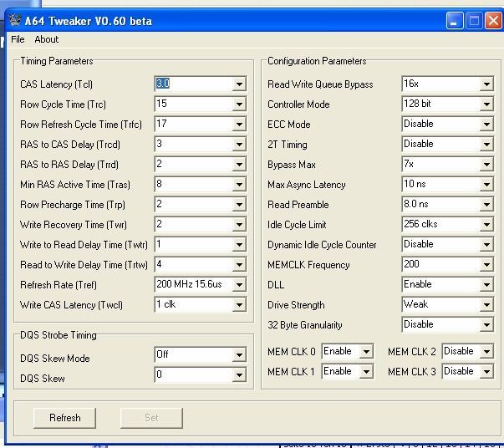Open Min RAS Active Time (Tras) dropdown

tap(239, 184)
